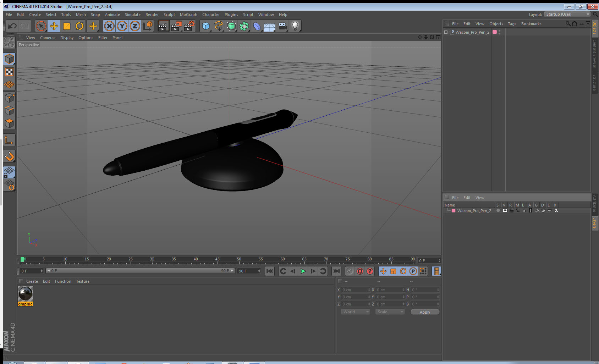This screenshot has height=364, width=599.
Task: Toggle the Z axis lock
Action: [x=135, y=26]
